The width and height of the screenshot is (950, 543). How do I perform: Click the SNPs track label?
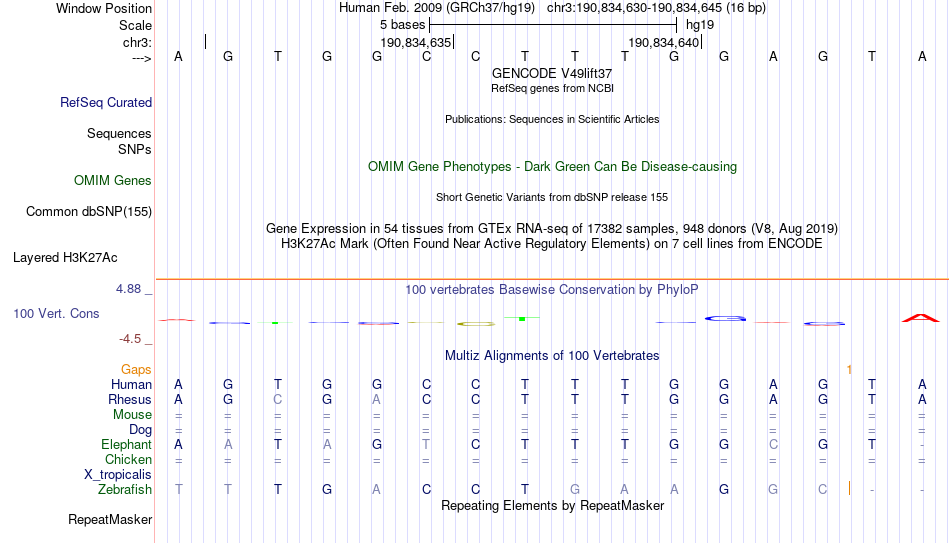(x=135, y=149)
